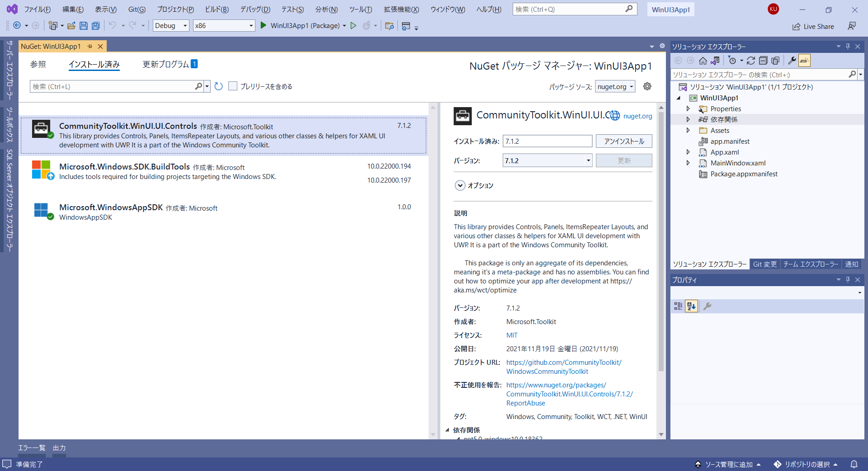The image size is (868, 471).
Task: Close the NuGet: WinUI3App1 tab
Action: [x=100, y=47]
